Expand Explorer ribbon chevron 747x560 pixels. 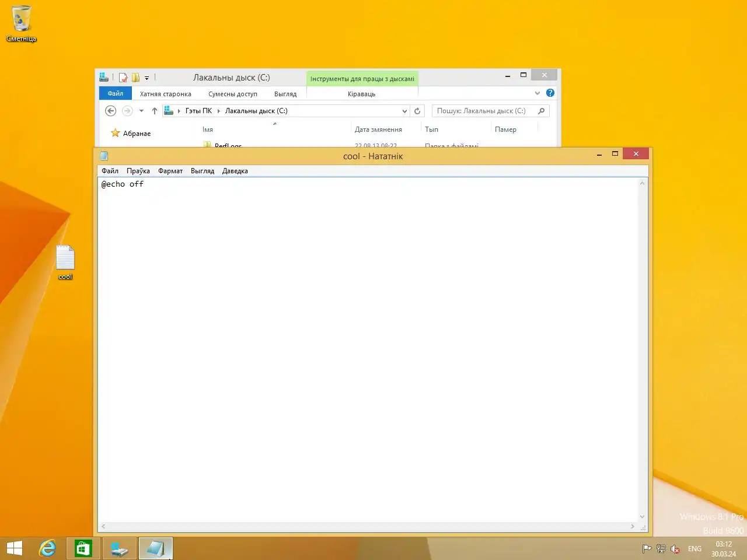point(537,93)
